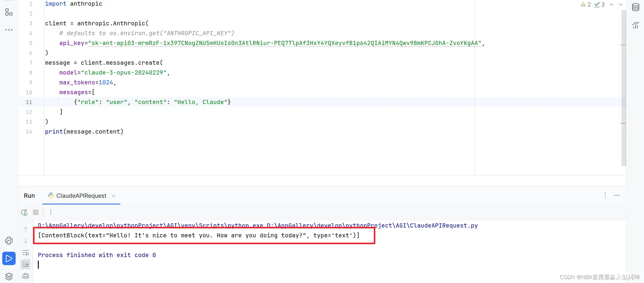Image resolution: width=644 pixels, height=283 pixels.
Task: Click the Run panel title
Action: point(29,196)
